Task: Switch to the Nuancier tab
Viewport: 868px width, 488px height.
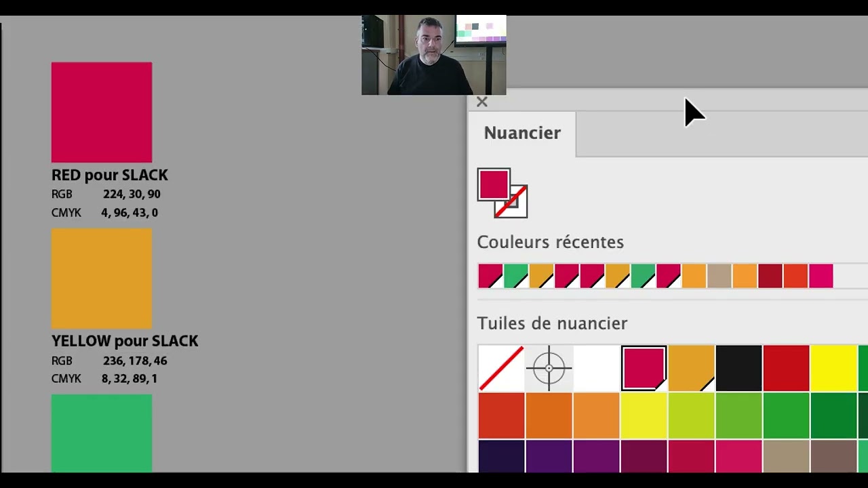Action: [522, 134]
